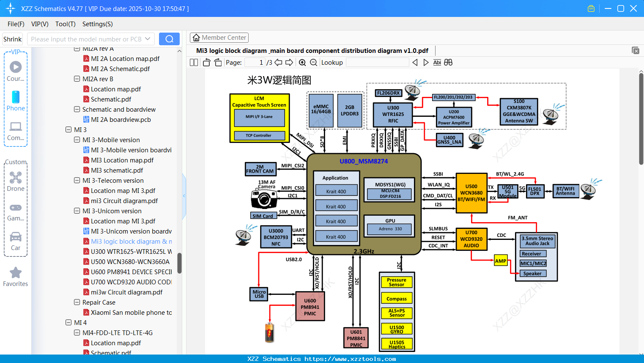Open the model number search dropdown
This screenshot has width=644, height=363.
tap(148, 38)
